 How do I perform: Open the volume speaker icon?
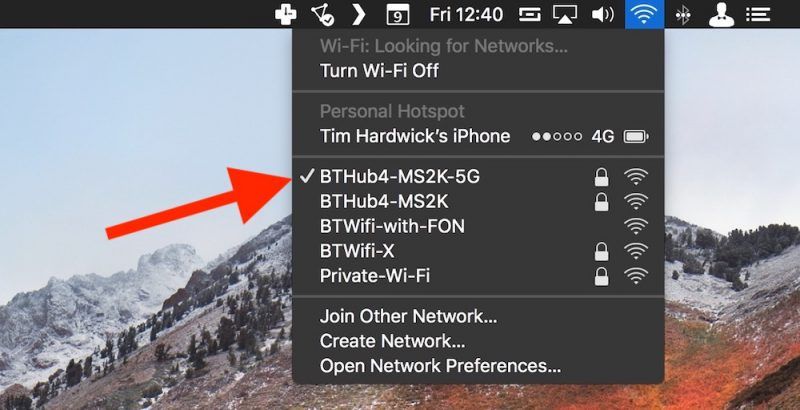point(603,14)
